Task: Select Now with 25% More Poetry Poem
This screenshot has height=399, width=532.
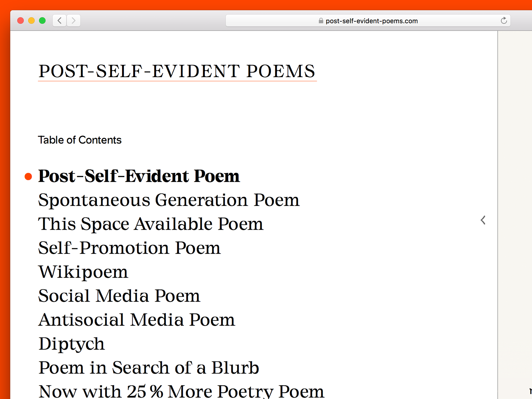Action: [181, 391]
